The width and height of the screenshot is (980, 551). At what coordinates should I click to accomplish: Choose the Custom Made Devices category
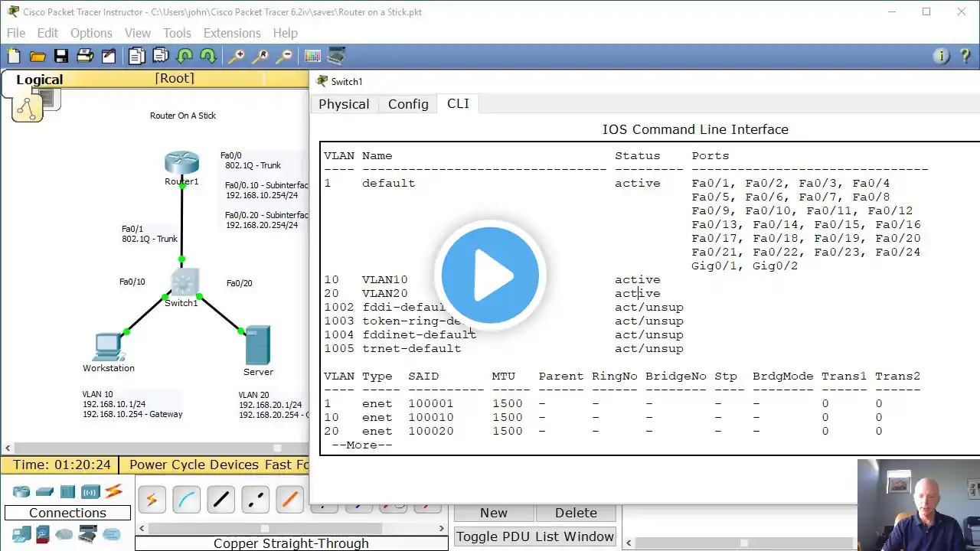[x=88, y=534]
